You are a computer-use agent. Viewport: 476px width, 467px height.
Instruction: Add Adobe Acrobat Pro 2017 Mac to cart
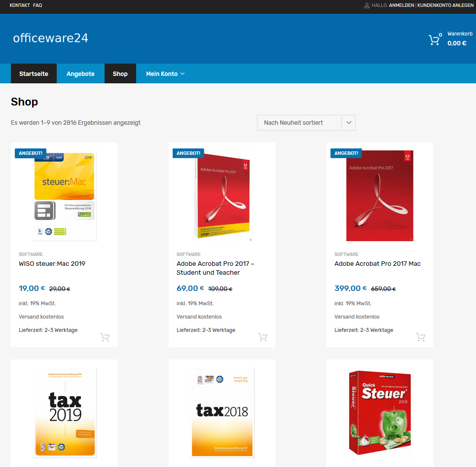(x=420, y=337)
